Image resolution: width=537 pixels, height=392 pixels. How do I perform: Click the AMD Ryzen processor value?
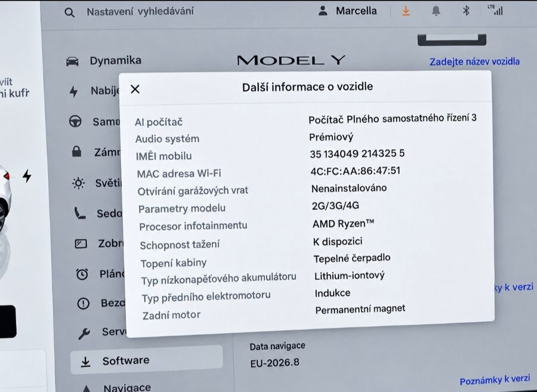[x=343, y=224]
